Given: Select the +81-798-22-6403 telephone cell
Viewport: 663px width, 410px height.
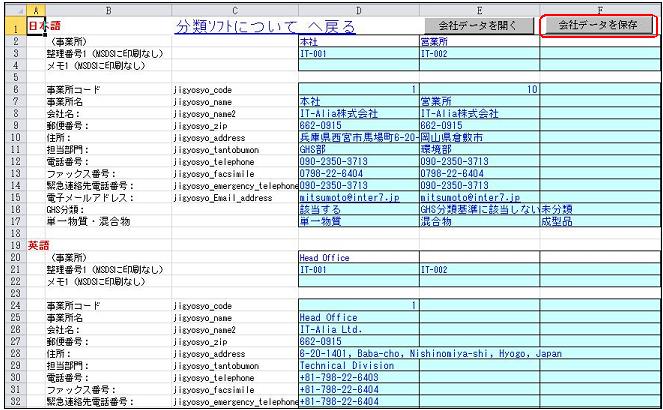Looking at the screenshot, I should 359,377.
